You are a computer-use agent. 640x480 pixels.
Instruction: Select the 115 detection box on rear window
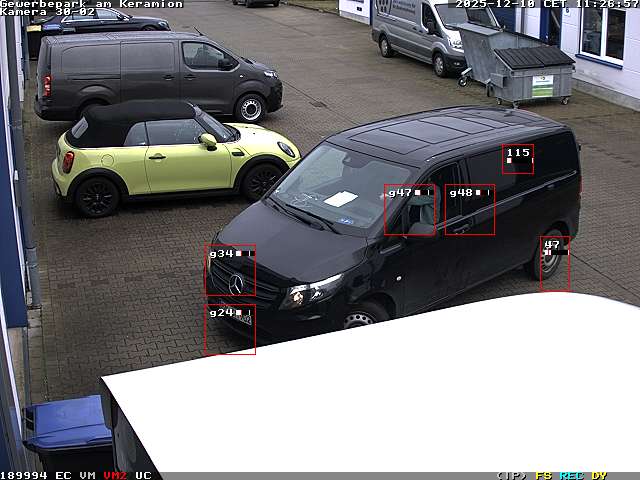518,159
